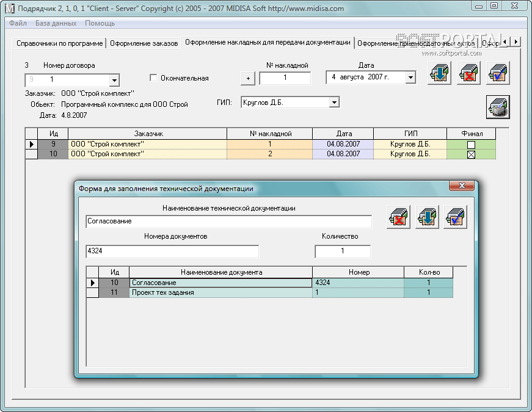Click delete document icon in technical documentation form
This screenshot has height=412, width=532.
(398, 217)
